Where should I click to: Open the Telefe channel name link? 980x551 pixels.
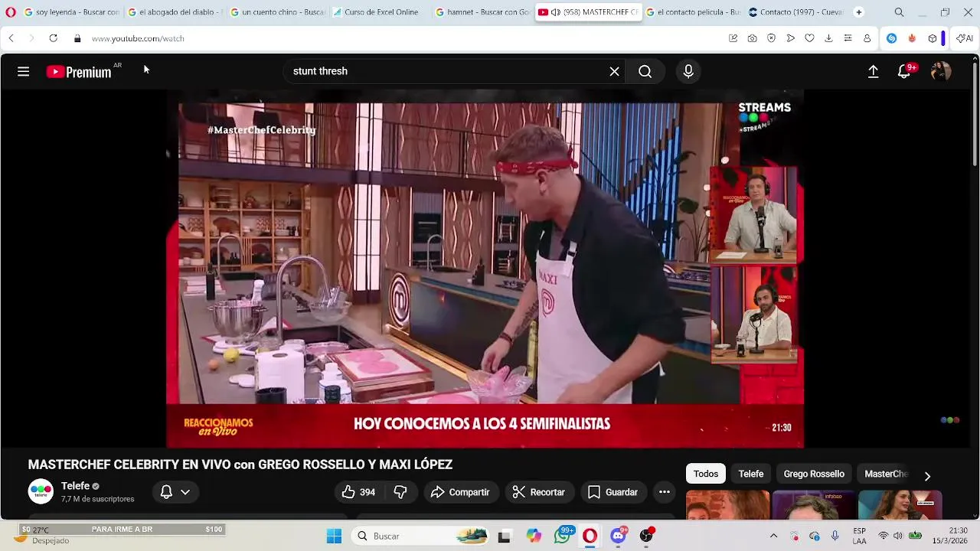tap(75, 486)
